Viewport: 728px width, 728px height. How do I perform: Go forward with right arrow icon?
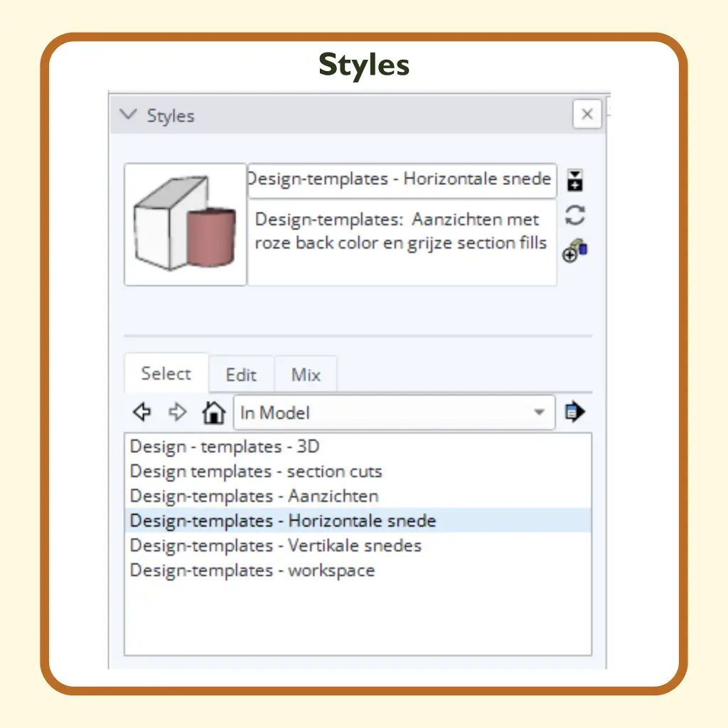177,412
